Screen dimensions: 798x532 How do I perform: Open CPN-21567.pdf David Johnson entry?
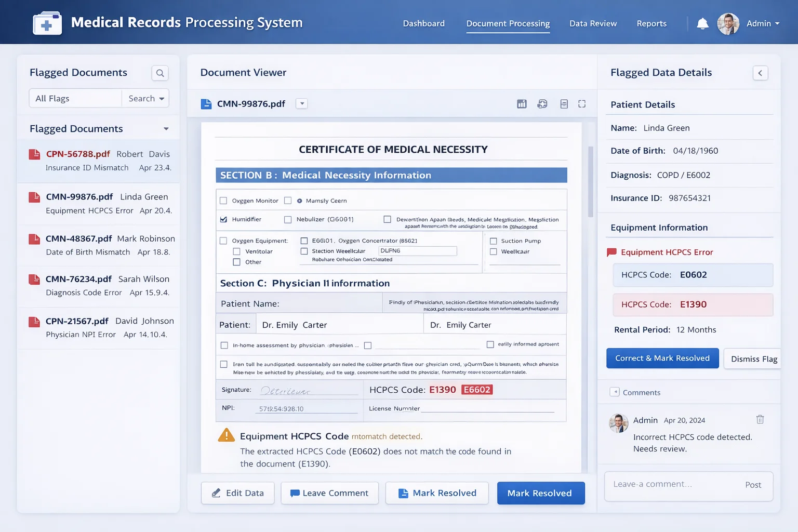[x=99, y=328]
